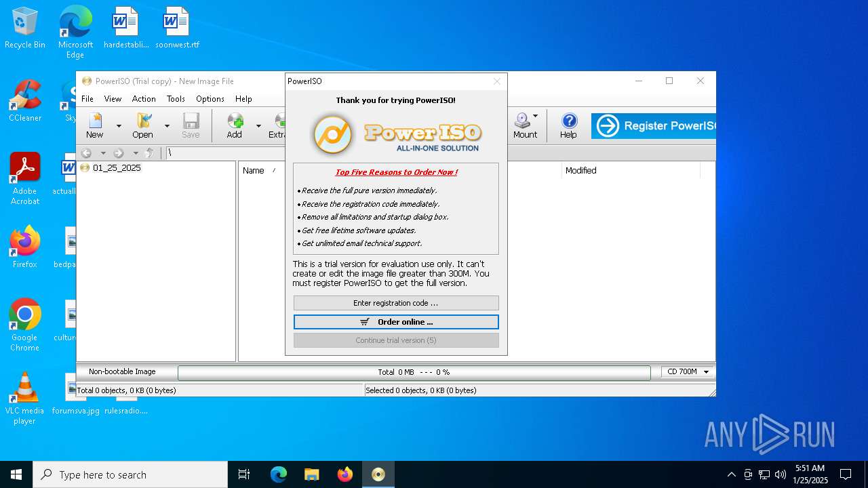Expand the New button dropdown arrow

(x=119, y=126)
